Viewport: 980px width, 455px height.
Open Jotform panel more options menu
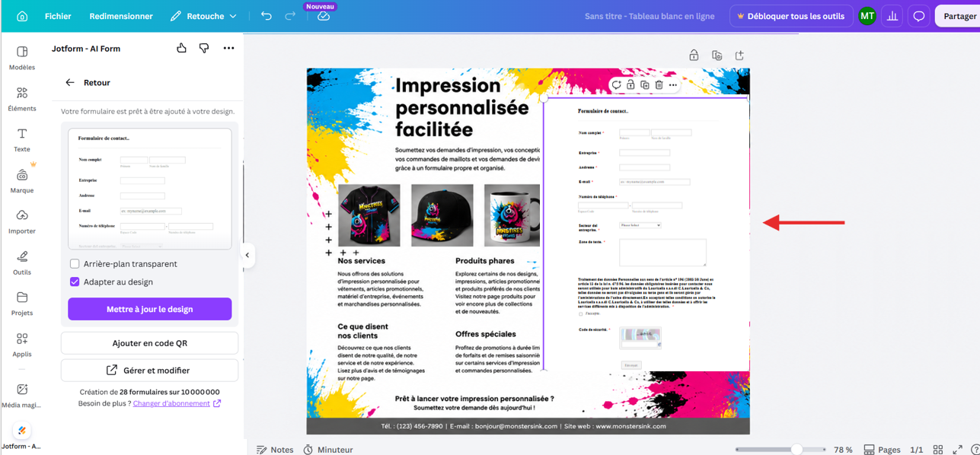pos(228,48)
